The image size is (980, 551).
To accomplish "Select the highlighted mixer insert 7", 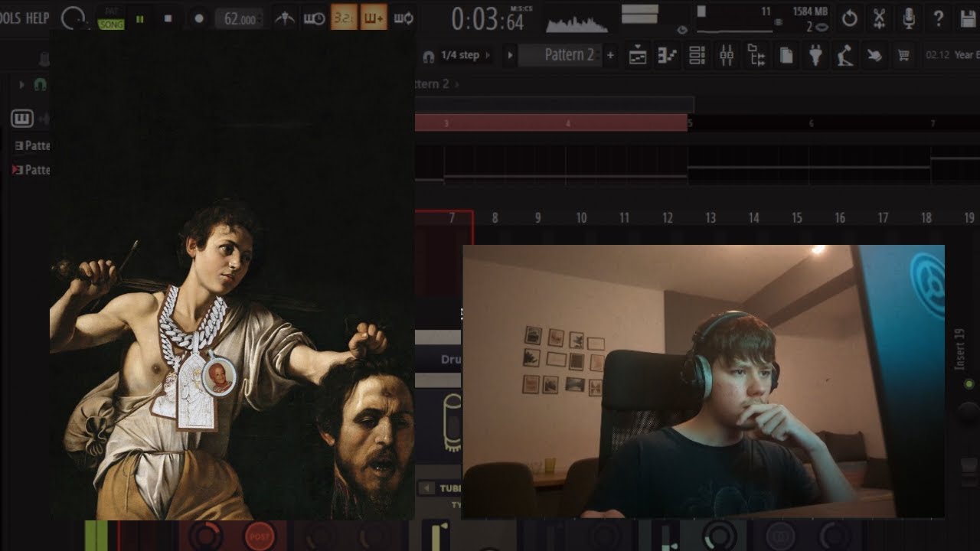I will (452, 219).
